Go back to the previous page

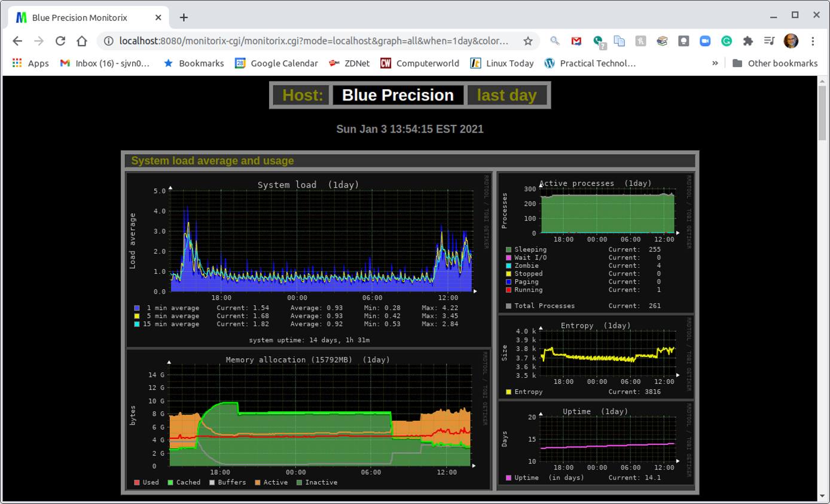(17, 41)
